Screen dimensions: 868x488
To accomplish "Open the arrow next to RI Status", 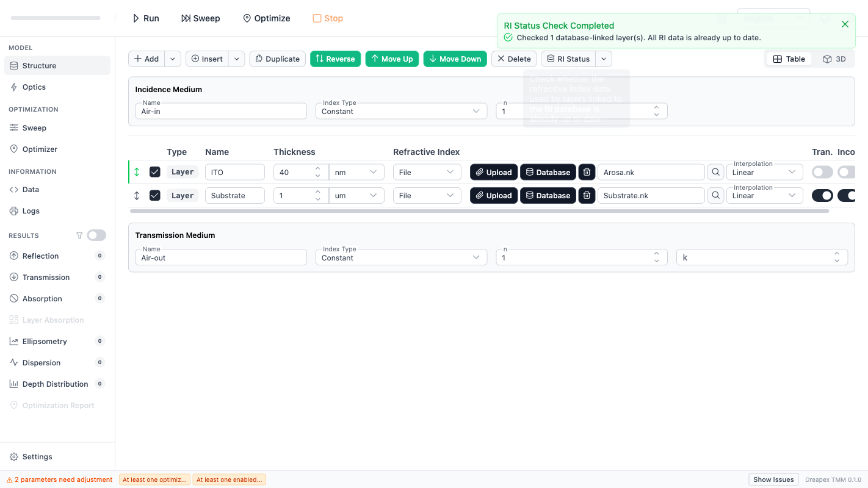I will [604, 59].
